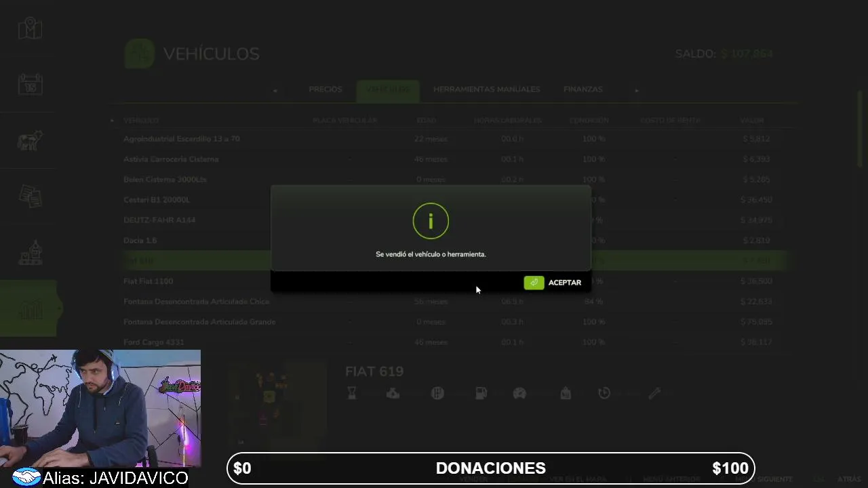Image resolution: width=868 pixels, height=488 pixels.
Task: Switch to the PRECIOS tab
Action: click(325, 89)
